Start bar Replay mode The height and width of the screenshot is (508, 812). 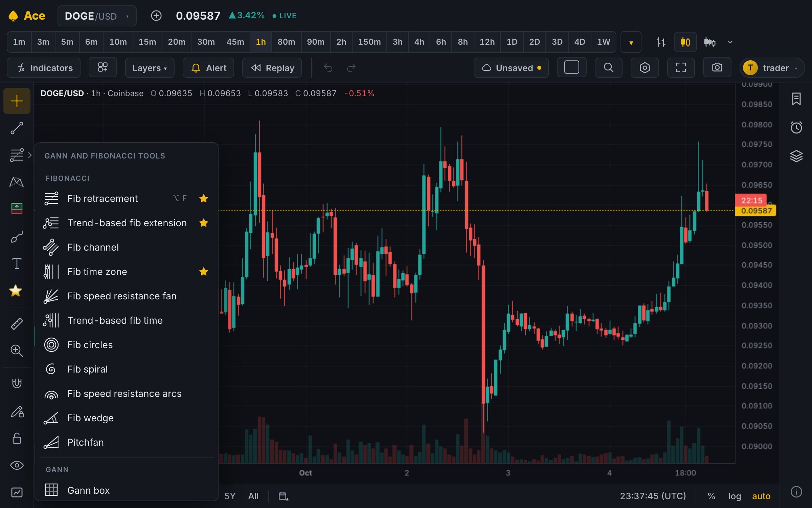click(x=272, y=68)
